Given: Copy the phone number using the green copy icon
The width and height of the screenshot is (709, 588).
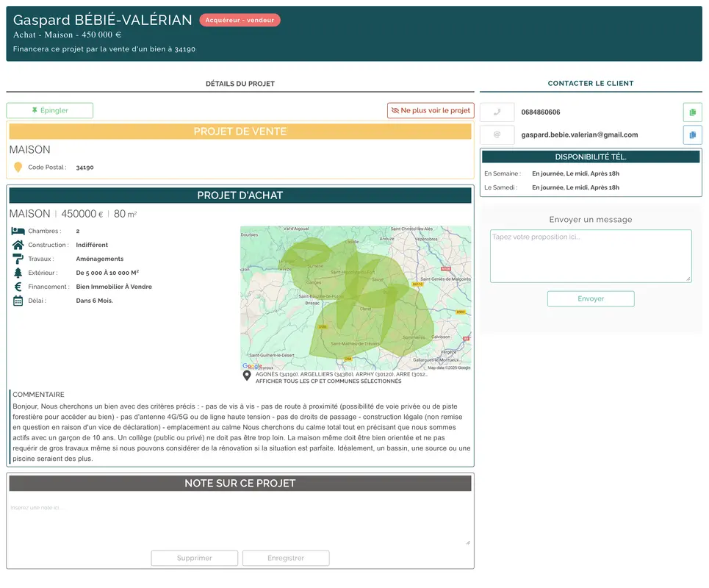Looking at the screenshot, I should tap(691, 112).
